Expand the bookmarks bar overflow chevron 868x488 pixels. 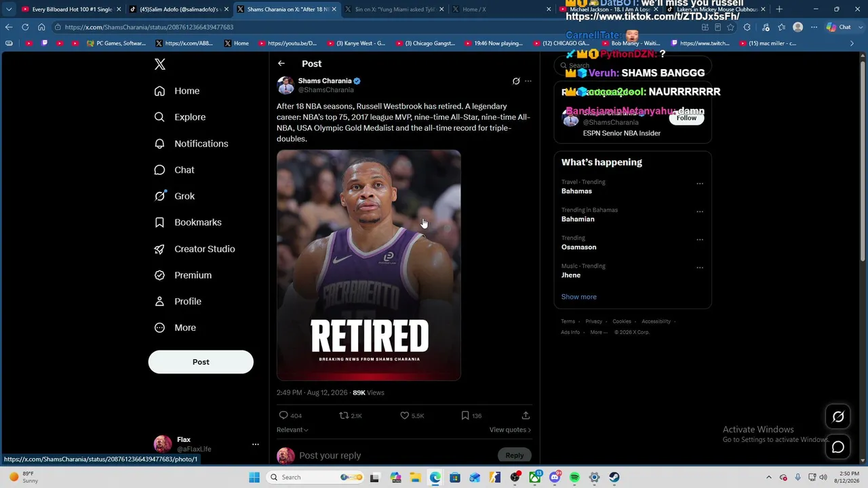[852, 43]
